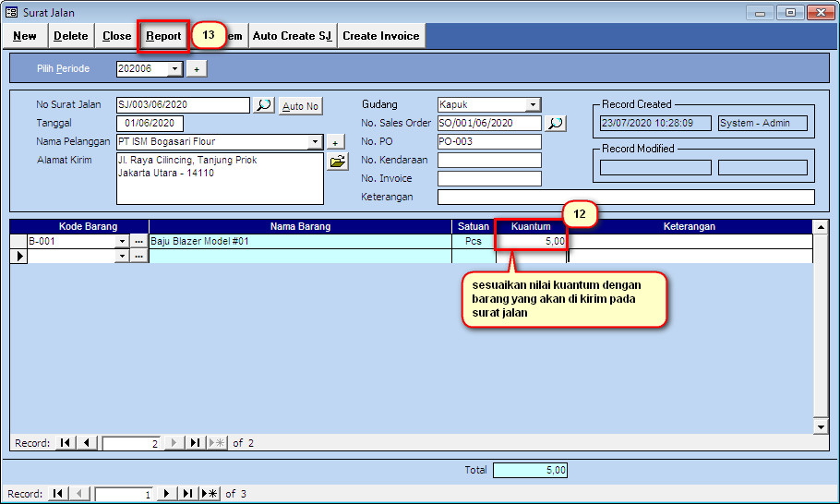Click bottom record number box showing 1
840x504 pixels.
125,494
